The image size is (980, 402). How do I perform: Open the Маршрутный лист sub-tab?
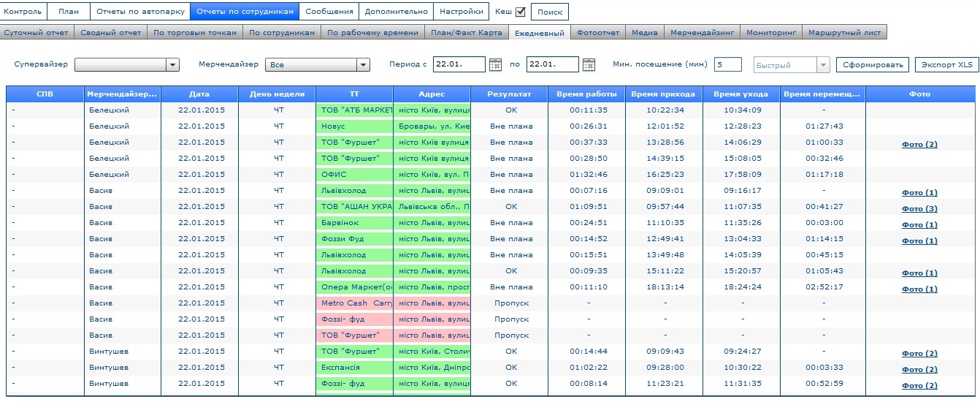click(x=845, y=32)
